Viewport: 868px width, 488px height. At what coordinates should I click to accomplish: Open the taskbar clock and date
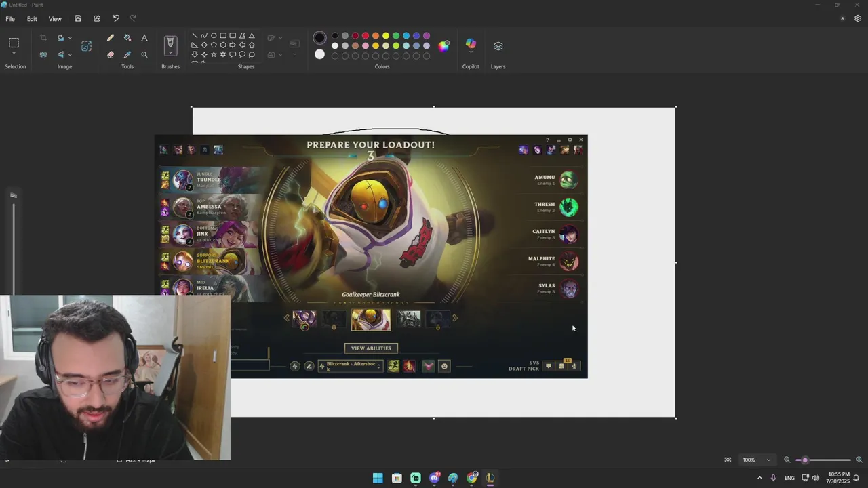[x=838, y=478]
